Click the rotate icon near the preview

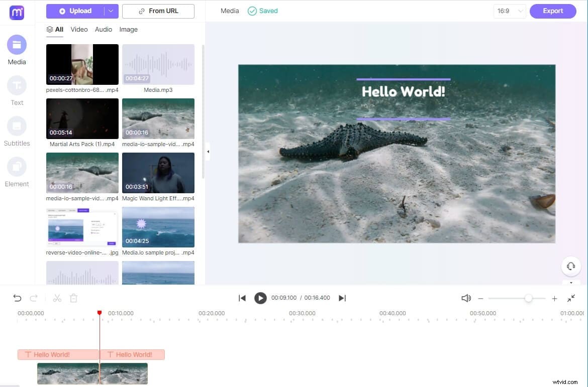pos(571,266)
